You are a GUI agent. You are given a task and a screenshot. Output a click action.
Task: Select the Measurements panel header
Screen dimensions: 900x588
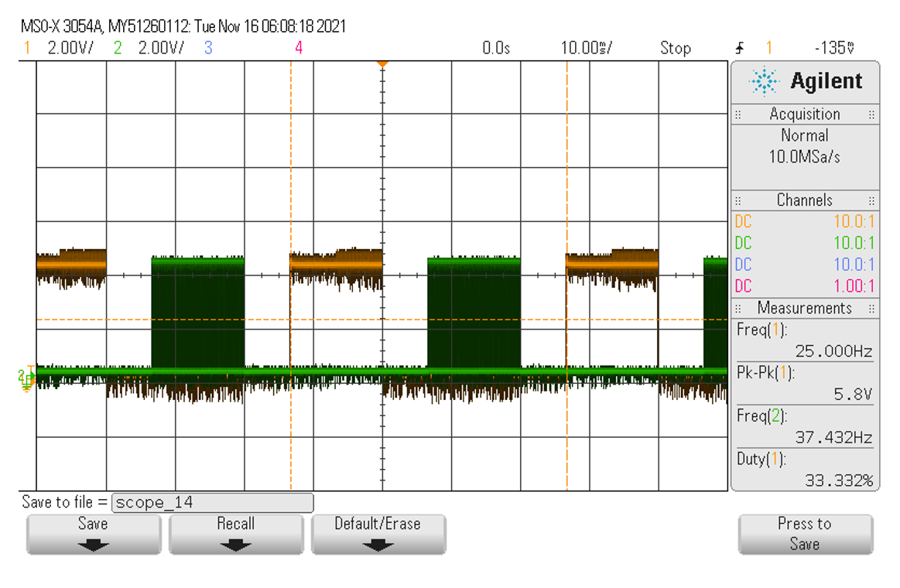click(x=804, y=308)
